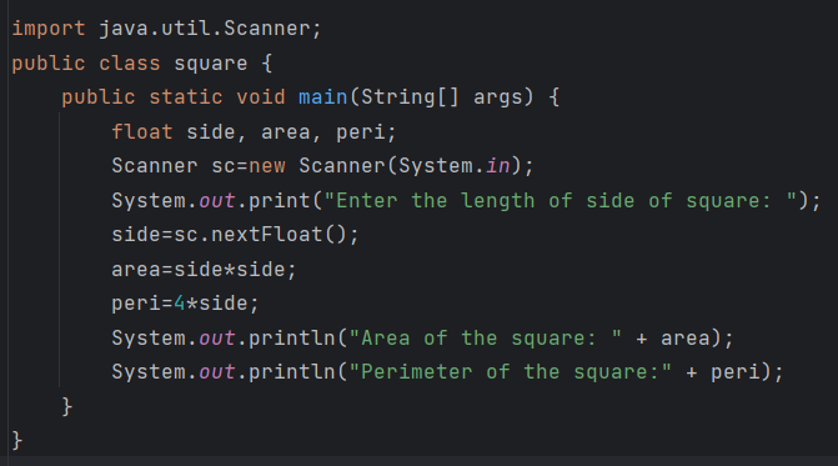Click the out field in first println
Viewport: 838px width, 466px height.
pyautogui.click(x=217, y=338)
